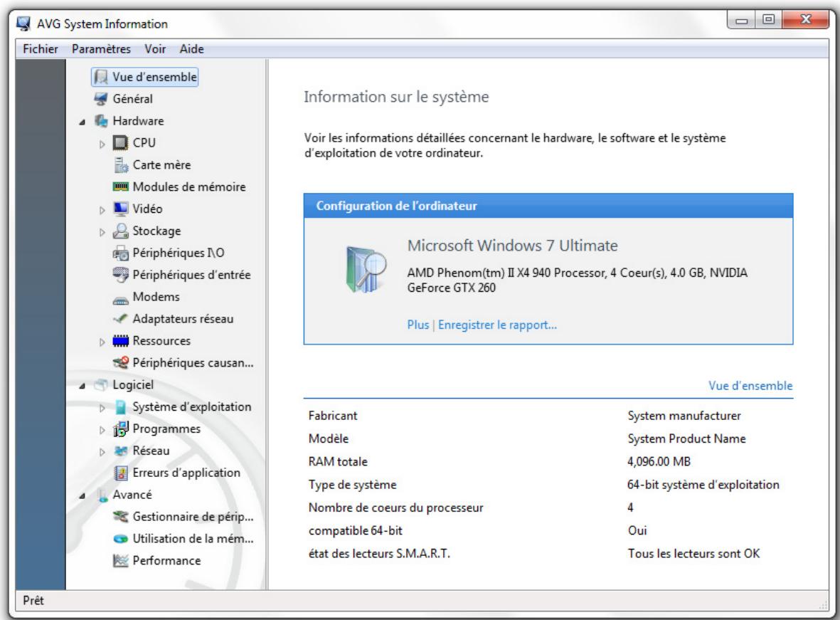Click the Performance chart icon

point(120,560)
